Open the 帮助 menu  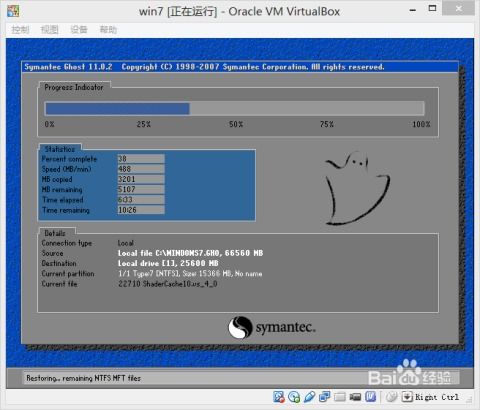tap(108, 30)
